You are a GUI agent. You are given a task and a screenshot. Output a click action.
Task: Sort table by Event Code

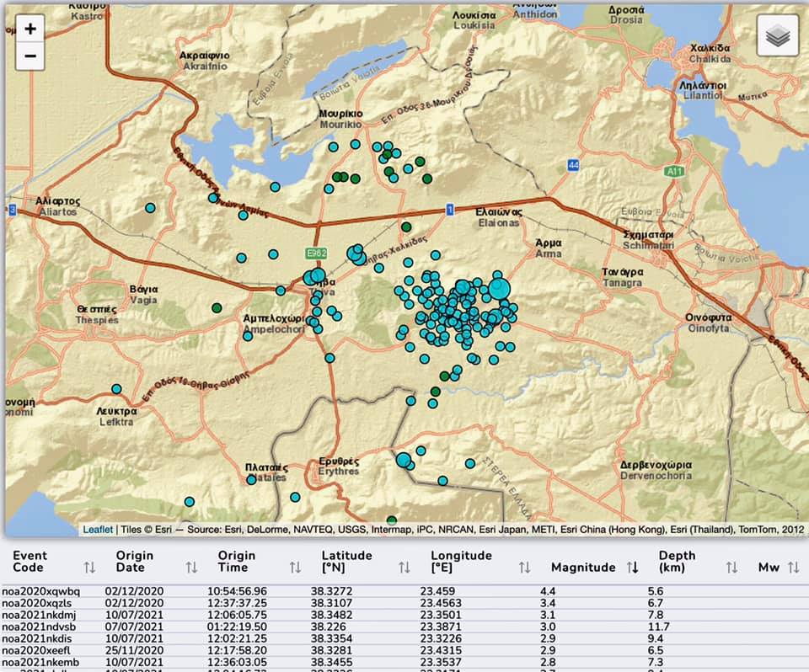pyautogui.click(x=89, y=567)
